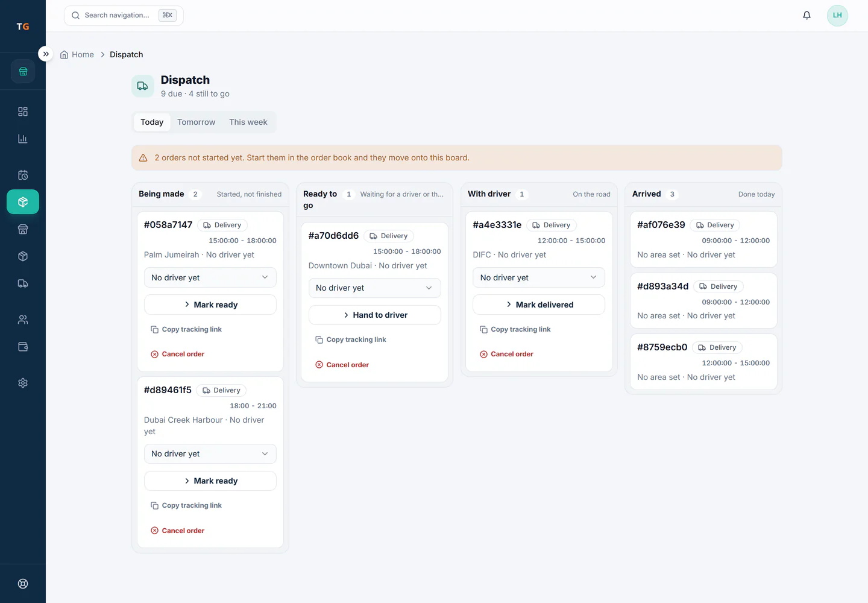Open driver dropdown for order #d89461f5

click(210, 454)
